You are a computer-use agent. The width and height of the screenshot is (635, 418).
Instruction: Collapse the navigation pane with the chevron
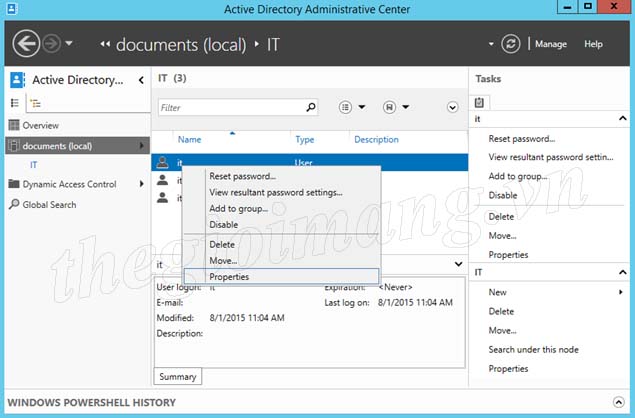coord(141,80)
